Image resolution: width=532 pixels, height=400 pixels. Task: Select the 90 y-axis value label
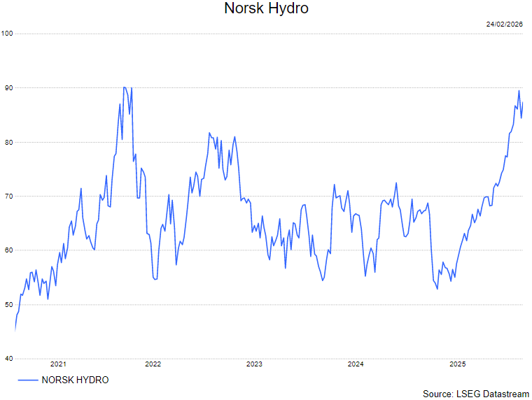[7, 88]
